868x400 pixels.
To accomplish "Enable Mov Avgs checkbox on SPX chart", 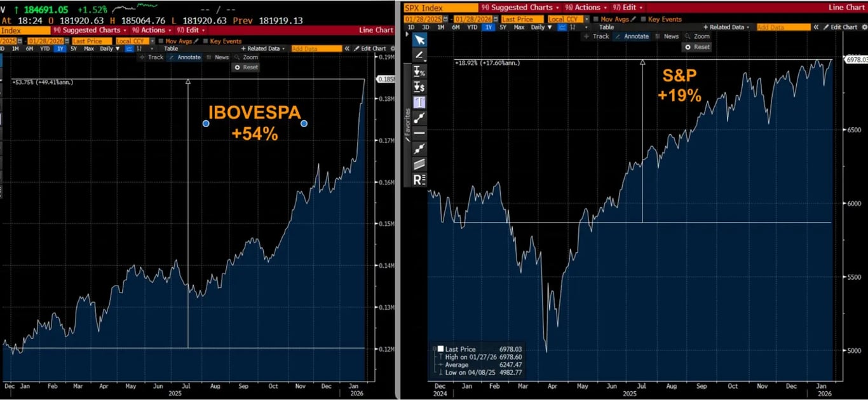I will (595, 19).
